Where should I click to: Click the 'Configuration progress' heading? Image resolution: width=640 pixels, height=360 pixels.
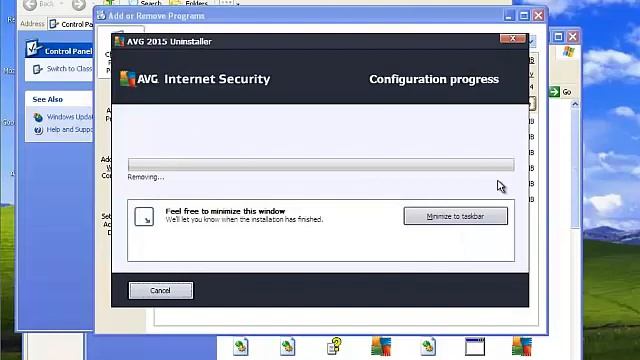[434, 79]
